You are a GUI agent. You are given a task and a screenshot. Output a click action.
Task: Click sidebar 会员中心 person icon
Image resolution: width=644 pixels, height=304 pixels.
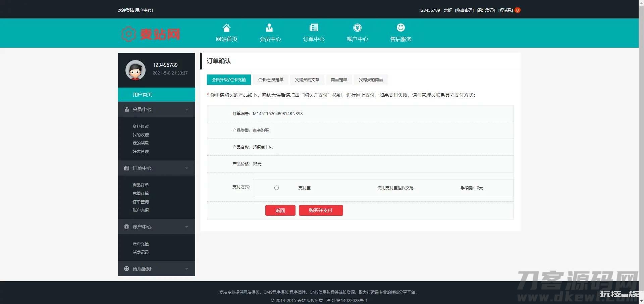coord(126,109)
